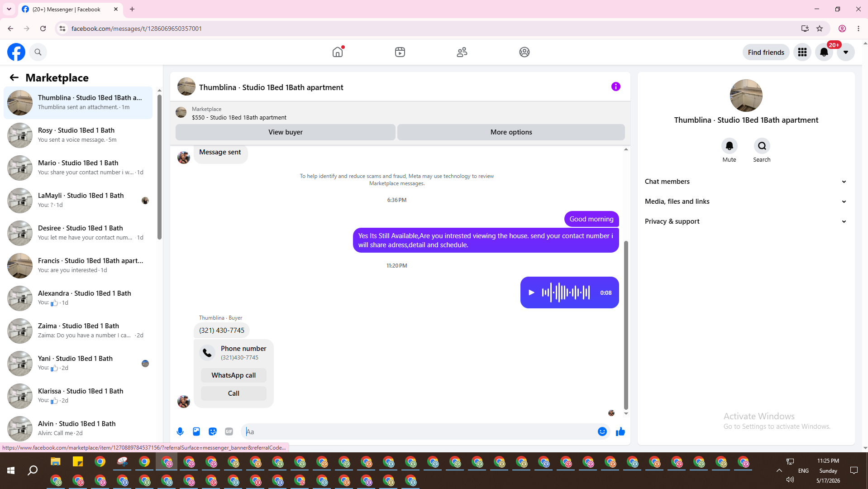Seek within the voice message waveform
This screenshot has height=489, width=868.
pos(566,292)
